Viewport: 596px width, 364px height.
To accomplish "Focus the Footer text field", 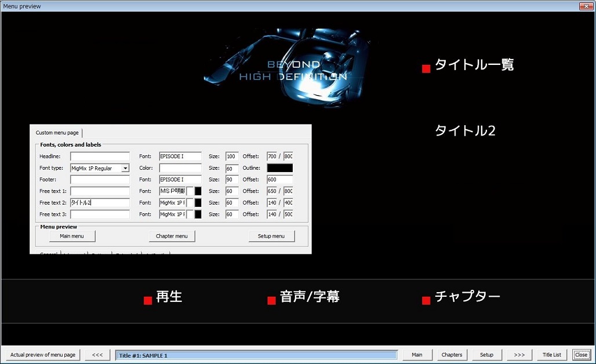I will point(100,179).
